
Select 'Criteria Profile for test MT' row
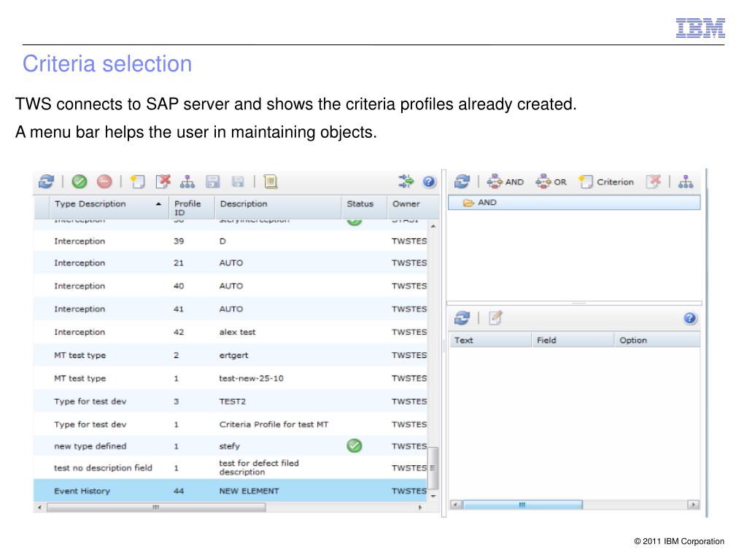click(230, 424)
